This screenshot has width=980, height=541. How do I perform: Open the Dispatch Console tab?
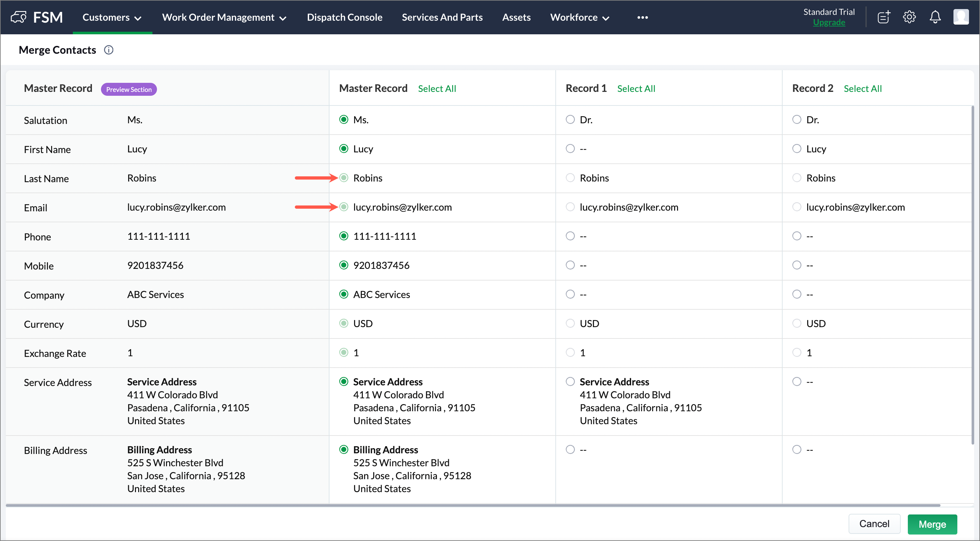[x=344, y=17]
